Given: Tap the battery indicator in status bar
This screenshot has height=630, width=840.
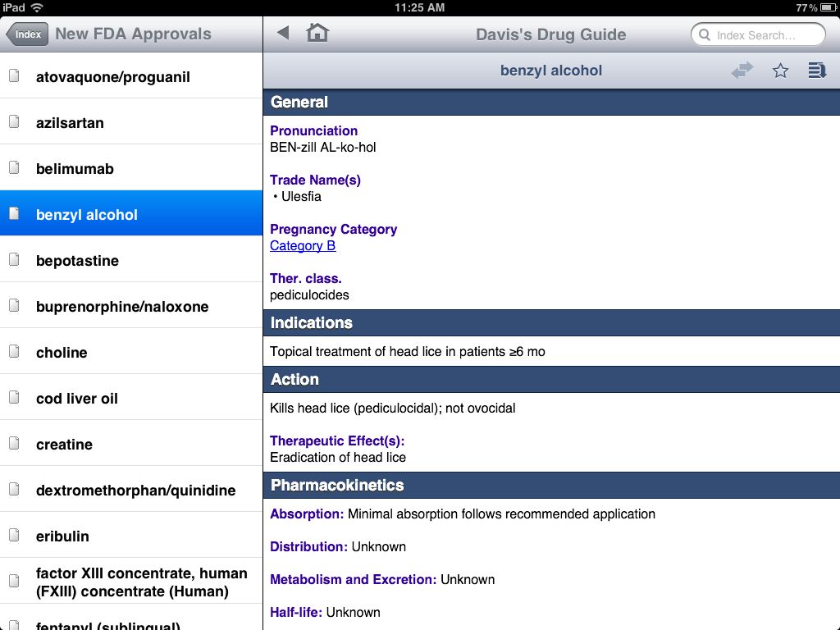Looking at the screenshot, I should pos(829,7).
